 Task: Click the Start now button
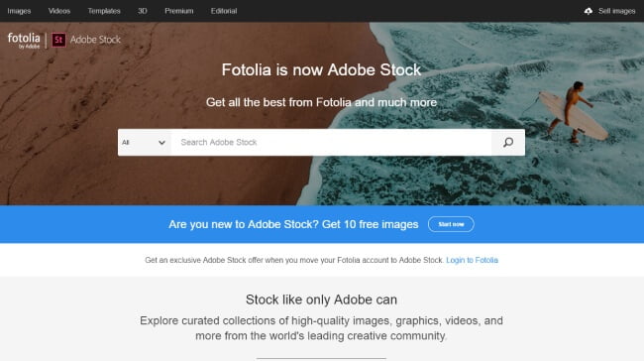point(451,224)
